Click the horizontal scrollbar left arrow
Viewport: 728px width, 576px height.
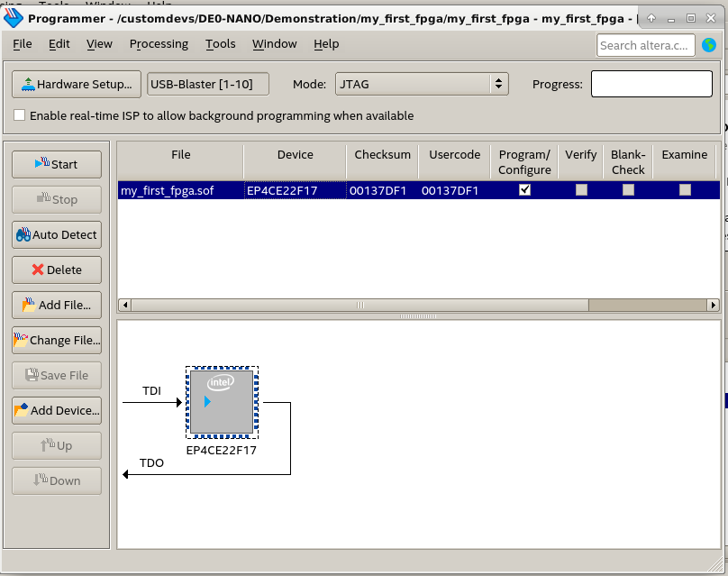point(124,306)
